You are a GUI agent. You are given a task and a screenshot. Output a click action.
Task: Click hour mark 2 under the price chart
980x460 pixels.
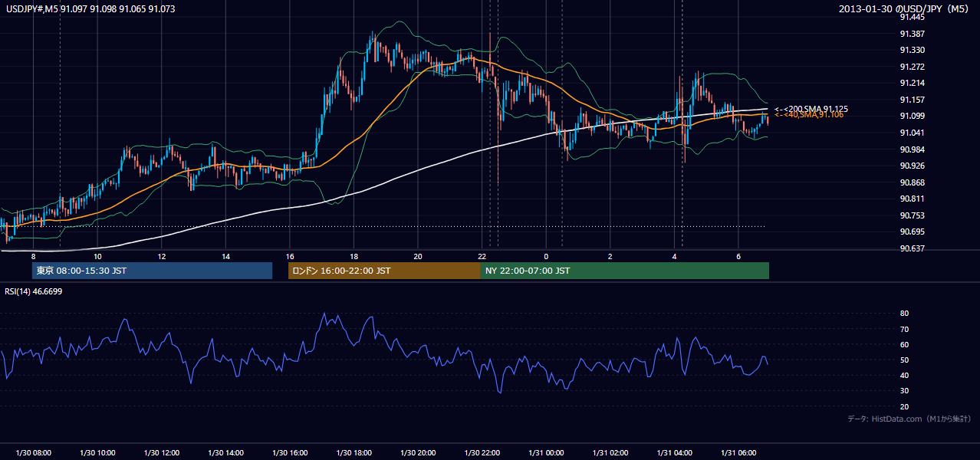[610, 256]
